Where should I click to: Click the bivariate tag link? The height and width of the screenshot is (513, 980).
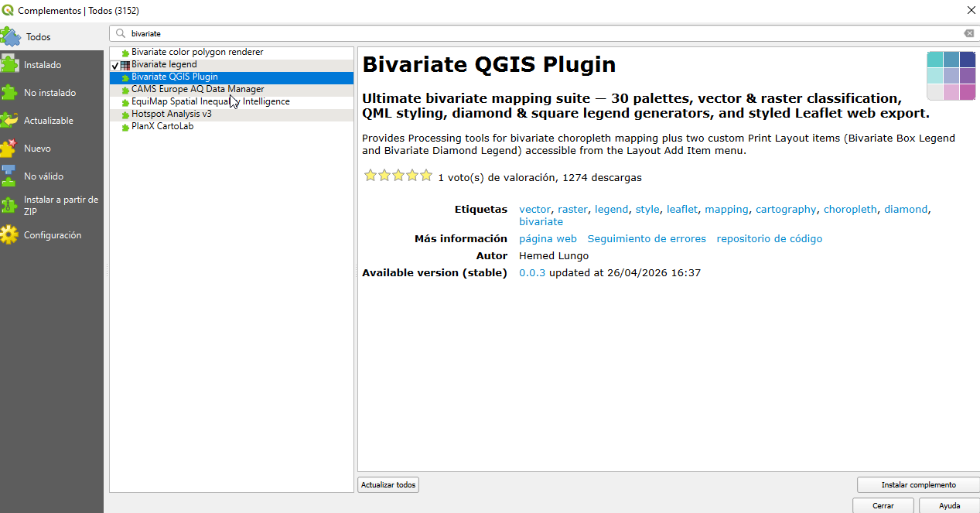[x=541, y=222]
